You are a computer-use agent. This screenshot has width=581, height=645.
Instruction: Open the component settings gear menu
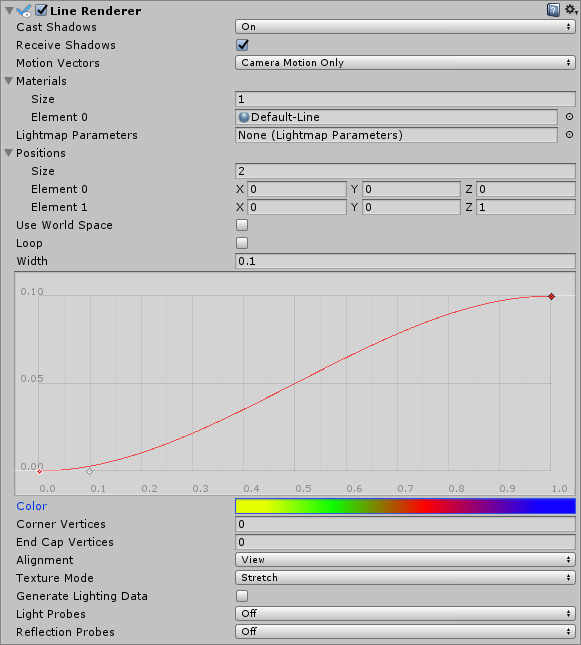[571, 9]
